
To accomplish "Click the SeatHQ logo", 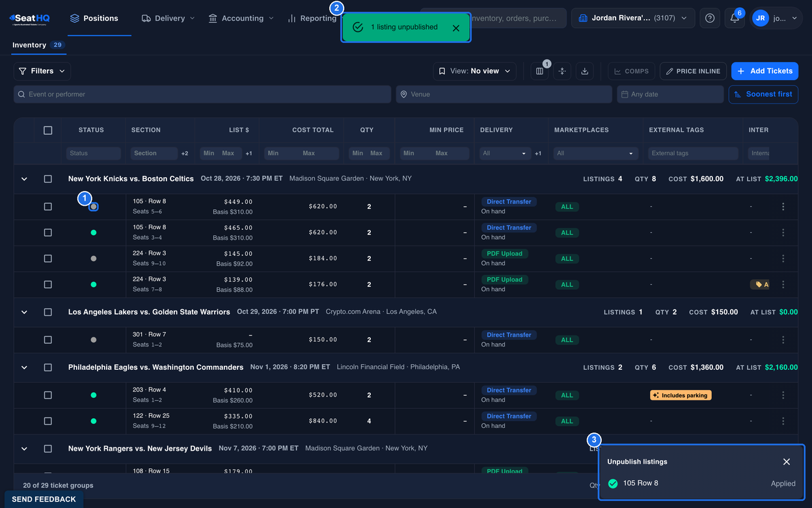I will (29, 18).
